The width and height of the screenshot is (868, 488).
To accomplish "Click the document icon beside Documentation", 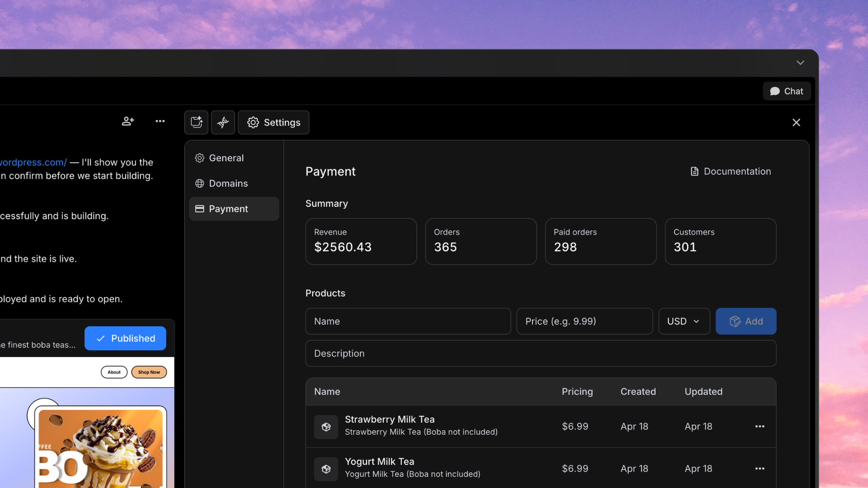I will tap(694, 172).
